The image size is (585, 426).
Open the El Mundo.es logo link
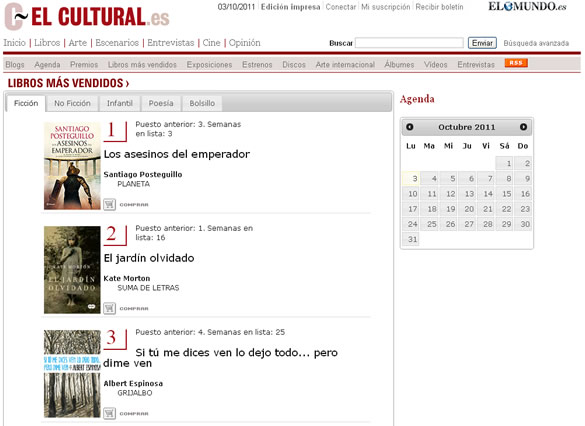[x=527, y=6]
